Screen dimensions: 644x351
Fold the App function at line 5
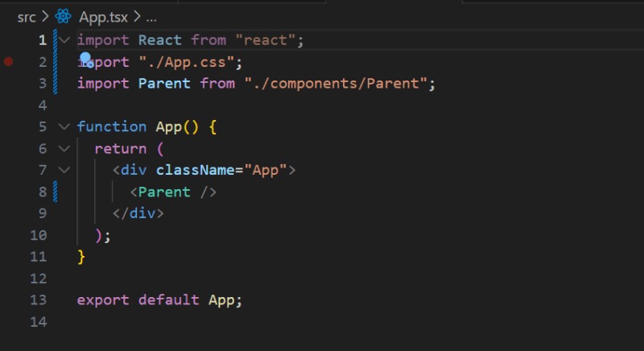(64, 126)
